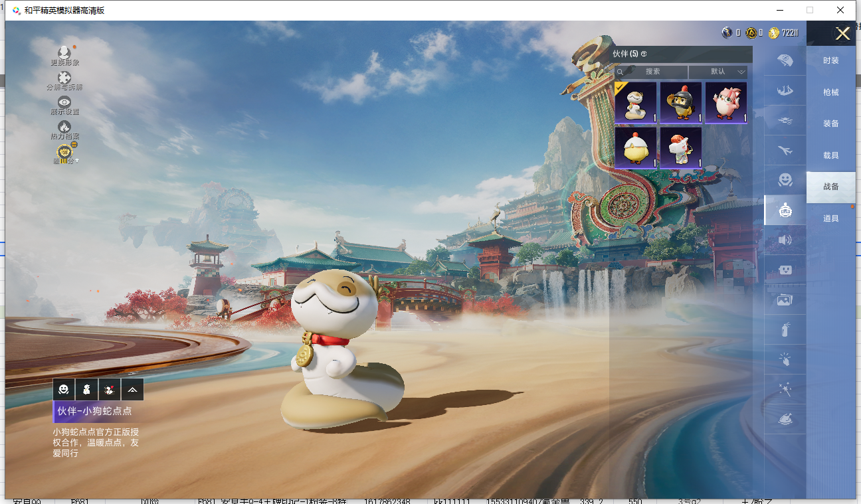This screenshot has height=504, width=861.
Task: Open the speaker voice category icon
Action: click(x=785, y=240)
